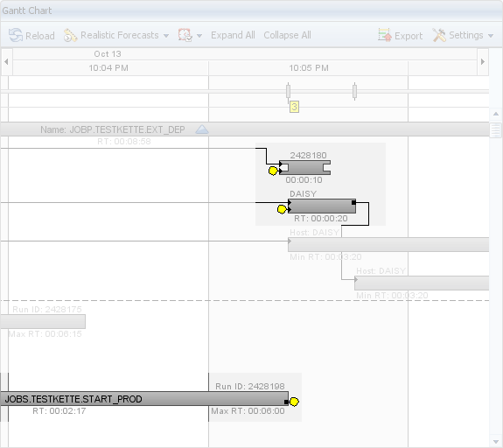
Task: Click the 10:04 PM time header
Action: coord(108,68)
